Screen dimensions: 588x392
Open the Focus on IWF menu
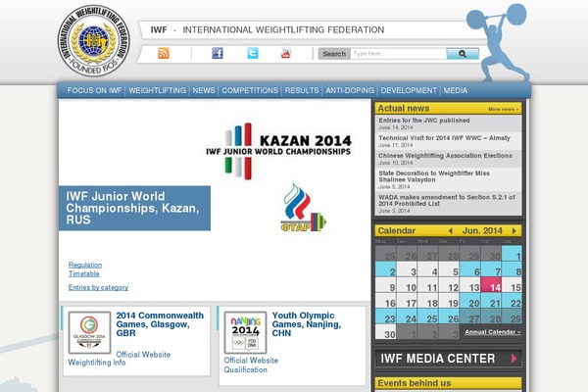pos(94,90)
